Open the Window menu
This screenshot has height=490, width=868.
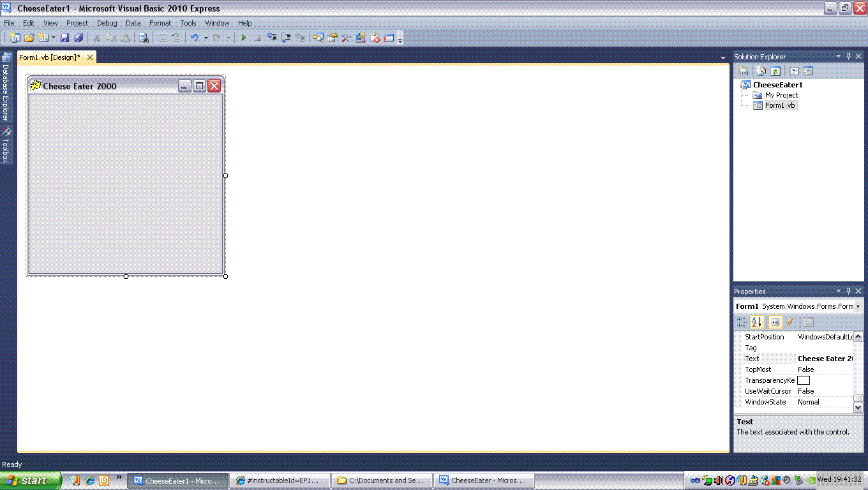[x=217, y=23]
